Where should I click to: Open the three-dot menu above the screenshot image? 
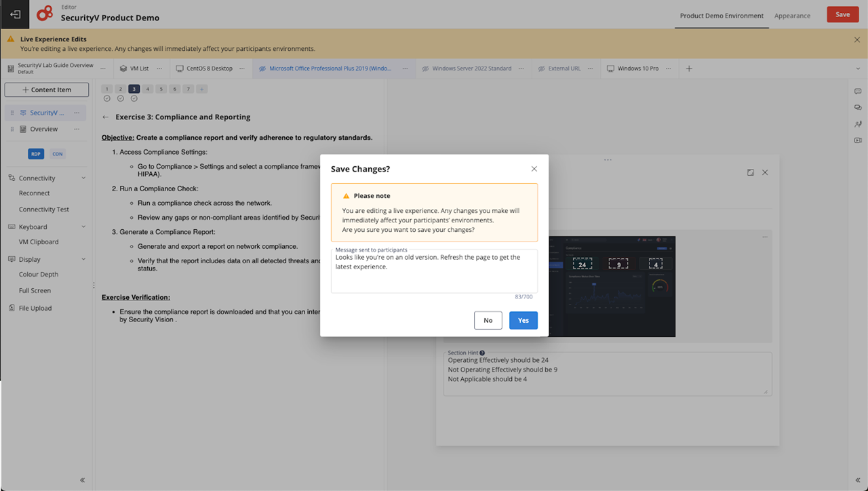(x=765, y=237)
